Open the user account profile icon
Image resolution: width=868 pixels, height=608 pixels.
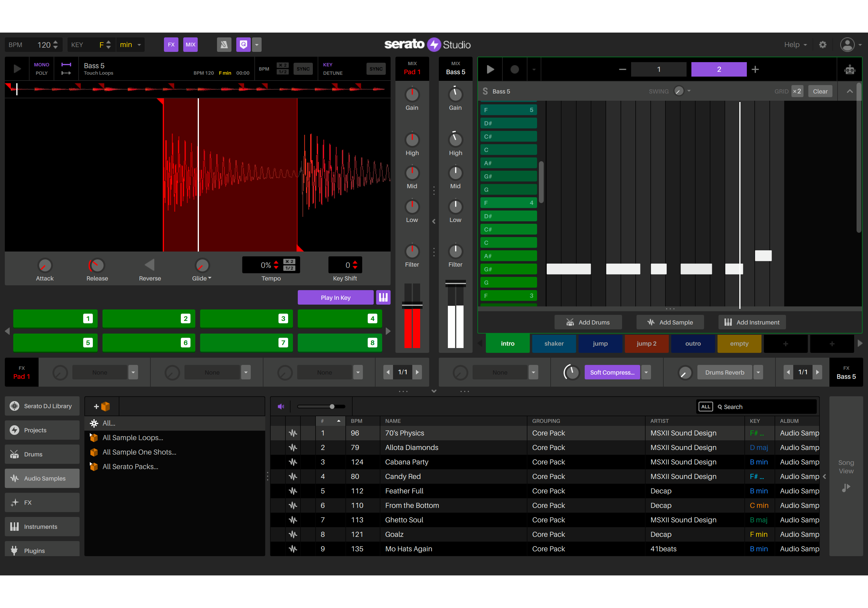[x=847, y=45]
